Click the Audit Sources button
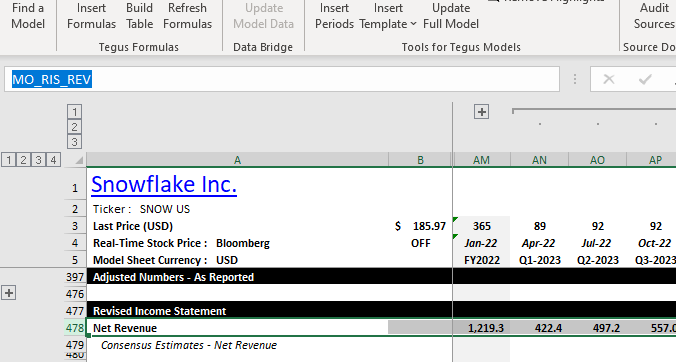The image size is (676, 362). (654, 16)
